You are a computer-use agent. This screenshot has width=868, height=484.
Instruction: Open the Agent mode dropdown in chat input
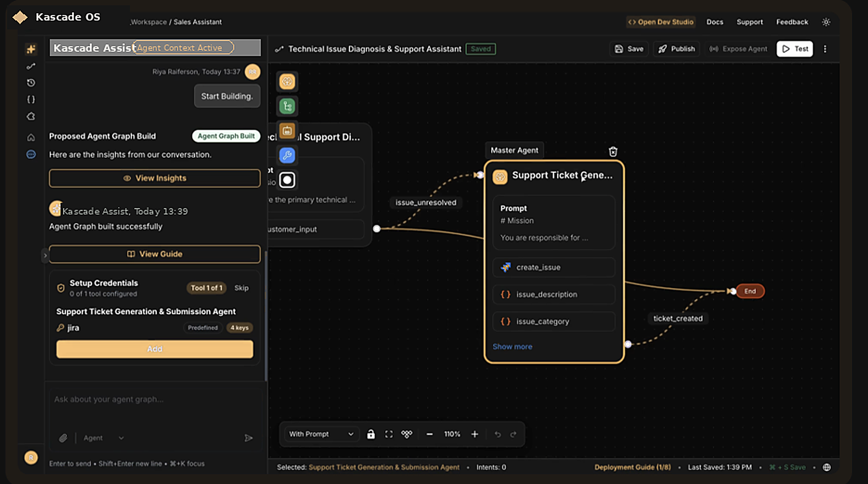(x=104, y=438)
